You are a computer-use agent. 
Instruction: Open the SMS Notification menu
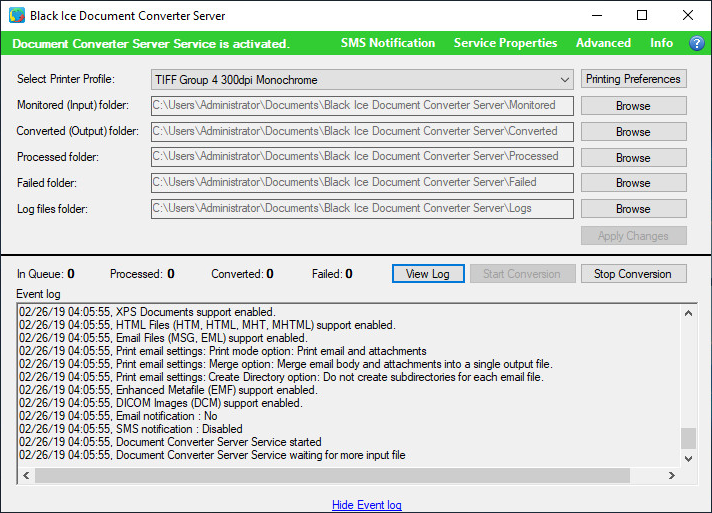[388, 43]
